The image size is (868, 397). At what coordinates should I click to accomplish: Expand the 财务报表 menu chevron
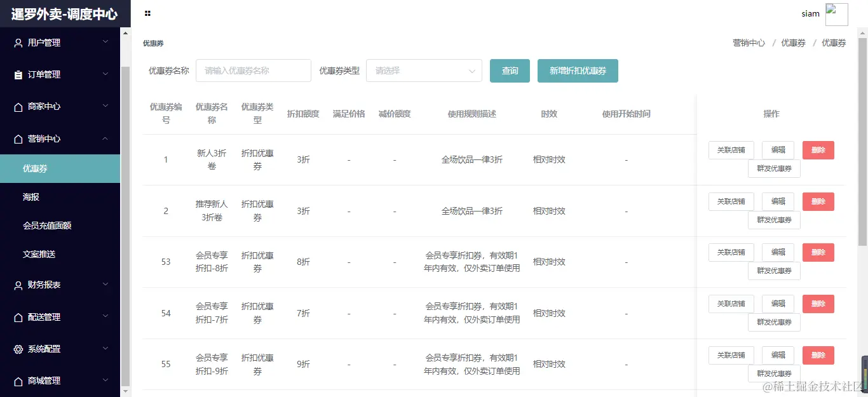[105, 285]
